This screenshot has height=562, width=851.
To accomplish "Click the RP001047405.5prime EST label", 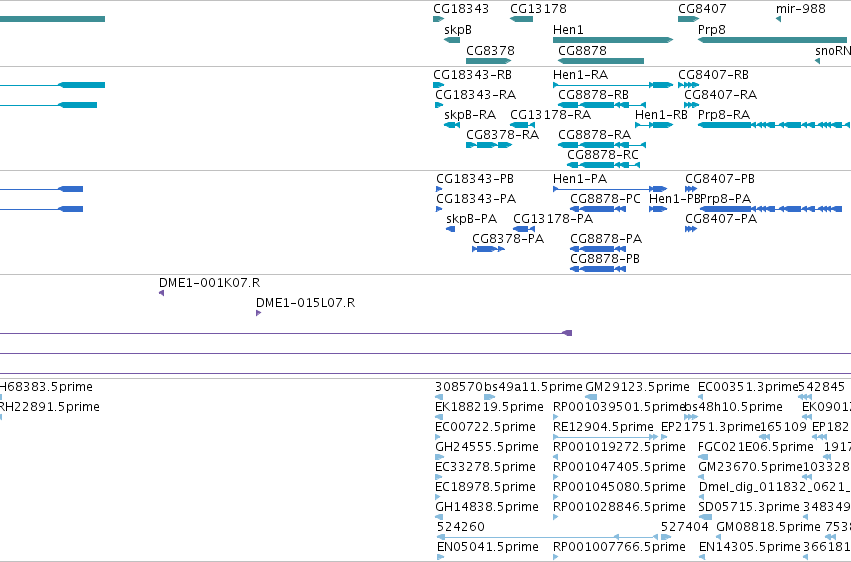I will 619,468.
